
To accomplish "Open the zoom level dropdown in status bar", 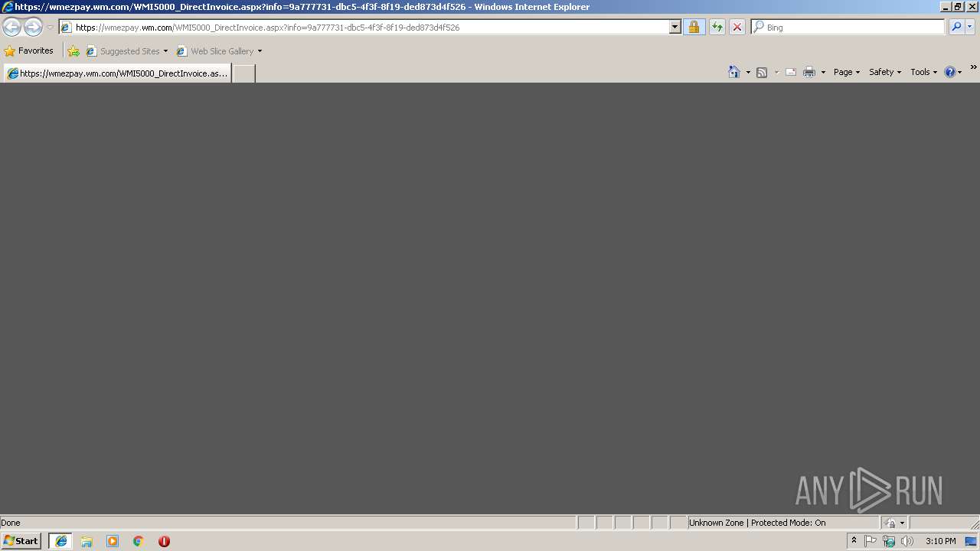I will pos(902,523).
